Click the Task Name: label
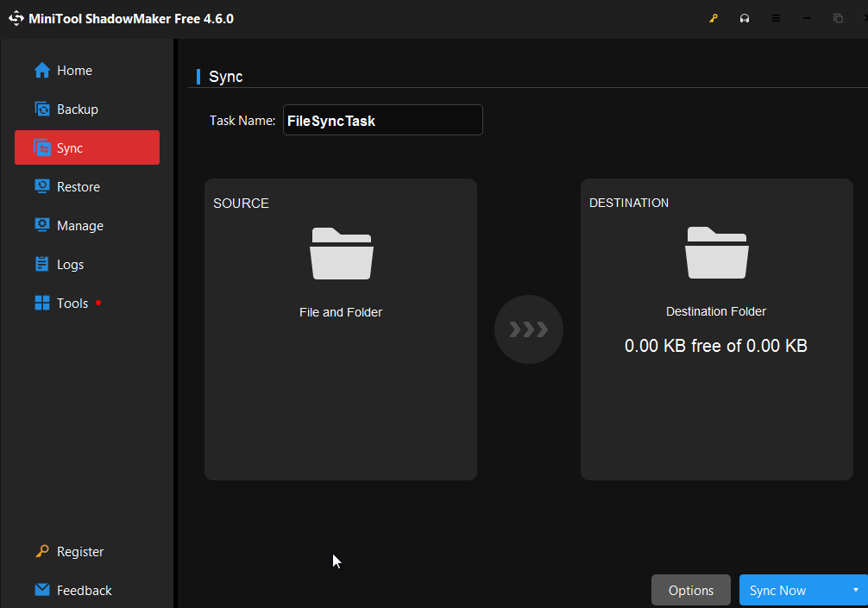868x608 pixels. click(242, 121)
